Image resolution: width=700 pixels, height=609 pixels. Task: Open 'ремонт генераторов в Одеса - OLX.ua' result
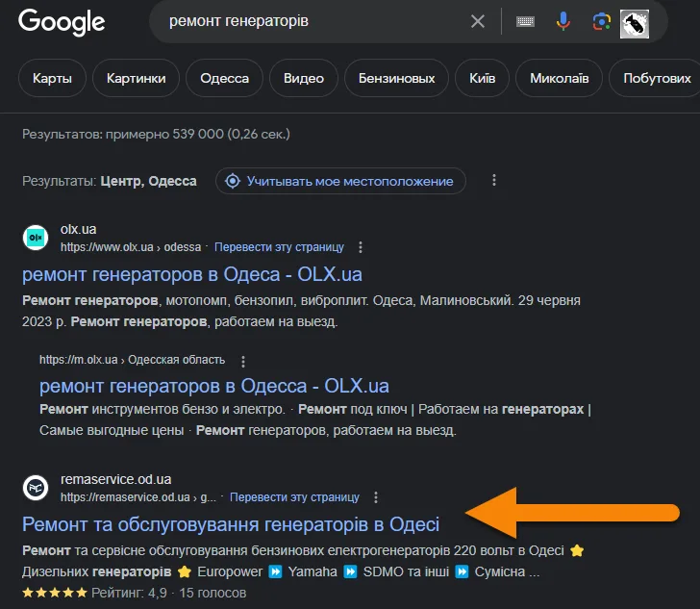point(192,274)
